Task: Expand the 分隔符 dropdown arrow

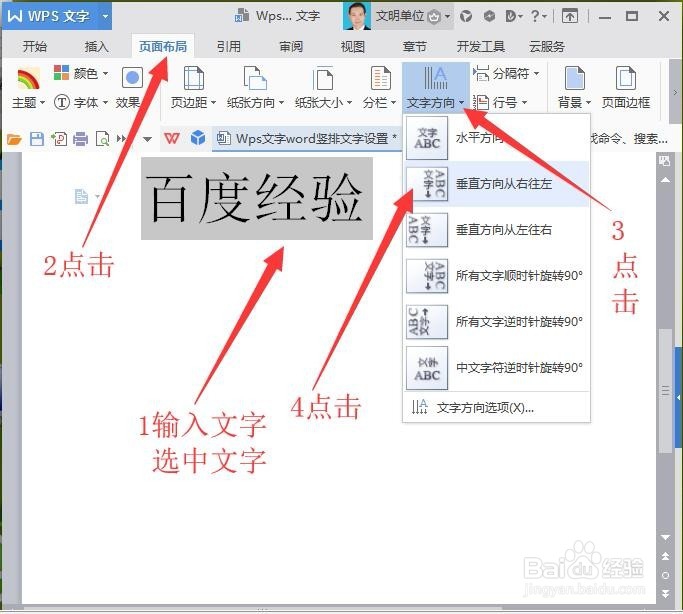Action: [x=536, y=74]
